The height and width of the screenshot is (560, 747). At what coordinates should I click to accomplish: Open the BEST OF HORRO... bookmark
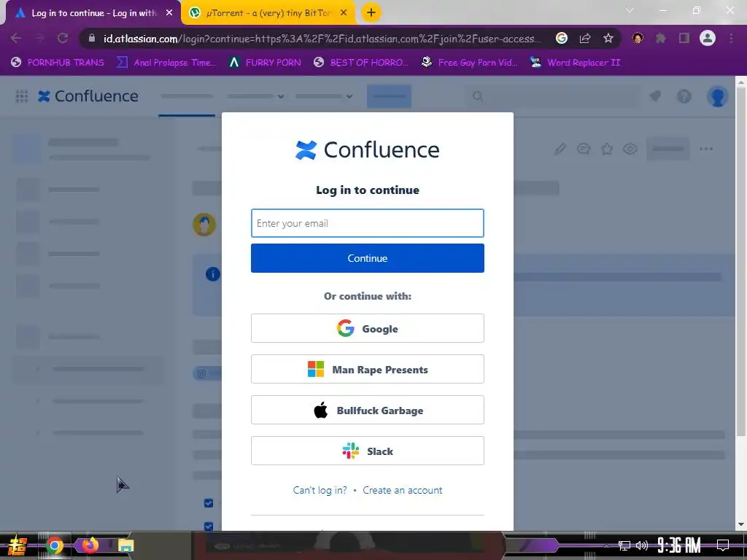360,63
